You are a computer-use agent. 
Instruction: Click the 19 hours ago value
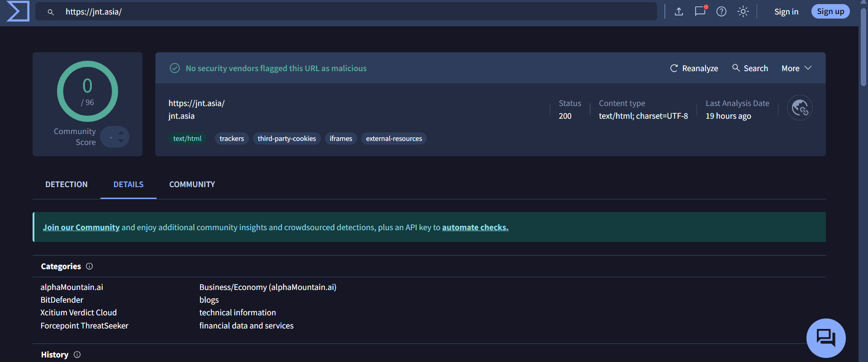tap(728, 116)
